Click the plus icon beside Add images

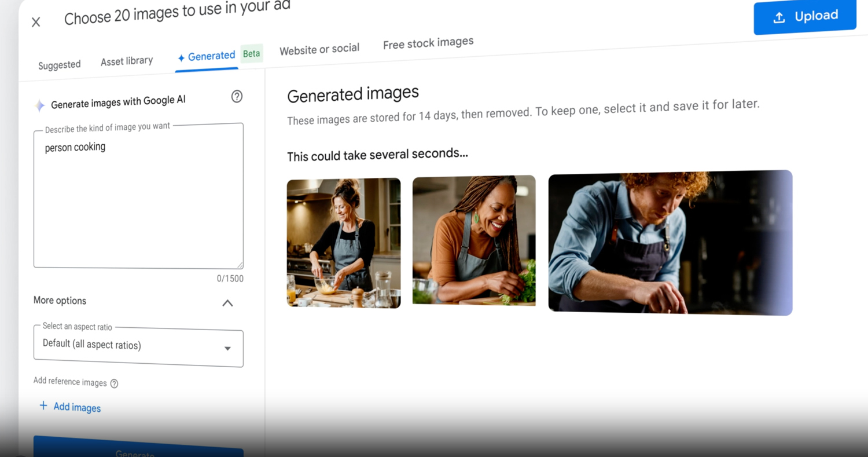tap(43, 405)
